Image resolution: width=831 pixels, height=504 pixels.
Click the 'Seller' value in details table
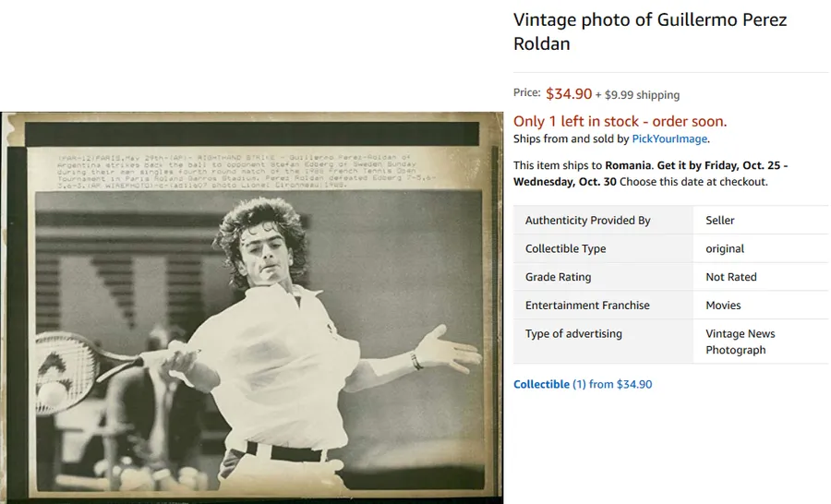pos(720,220)
